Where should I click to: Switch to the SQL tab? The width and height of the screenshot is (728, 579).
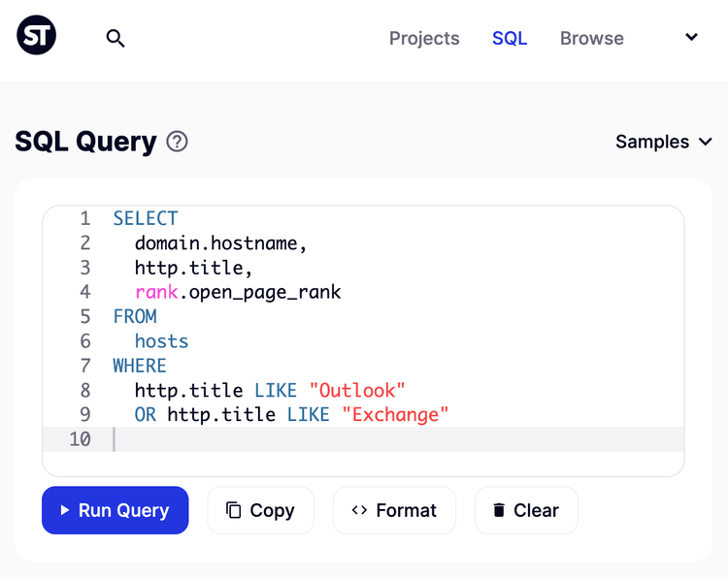tap(510, 39)
